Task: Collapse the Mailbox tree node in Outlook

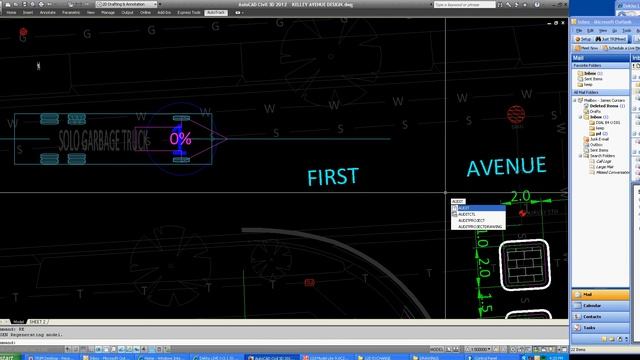Action: (x=575, y=100)
